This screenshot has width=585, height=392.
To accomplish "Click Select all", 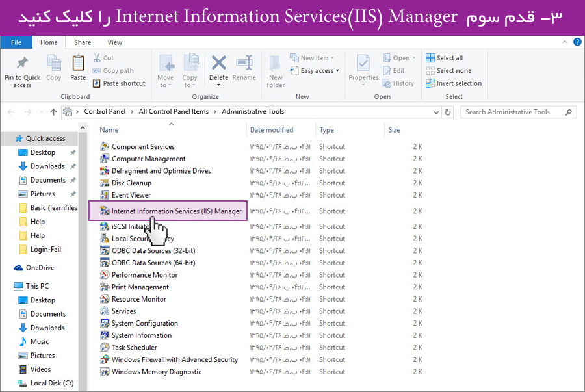I will tap(445, 58).
